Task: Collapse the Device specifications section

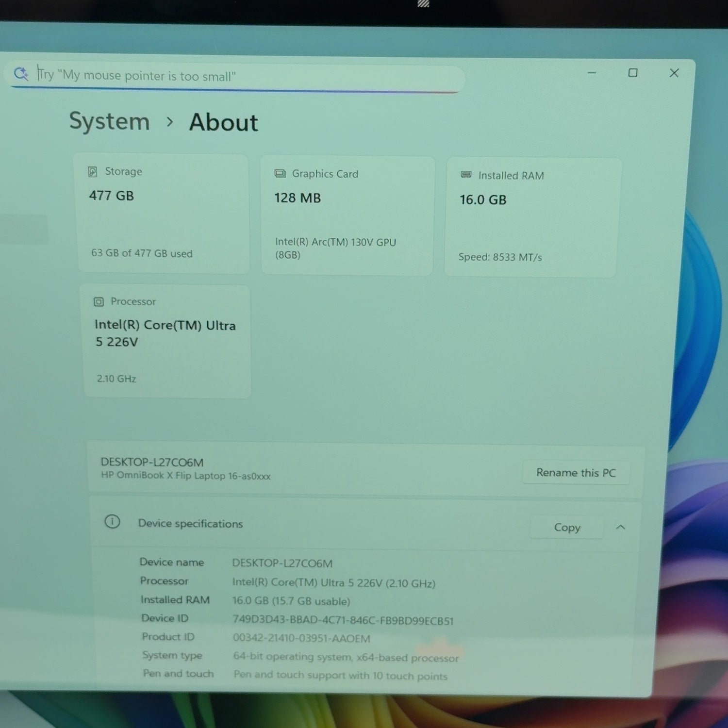Action: [621, 528]
